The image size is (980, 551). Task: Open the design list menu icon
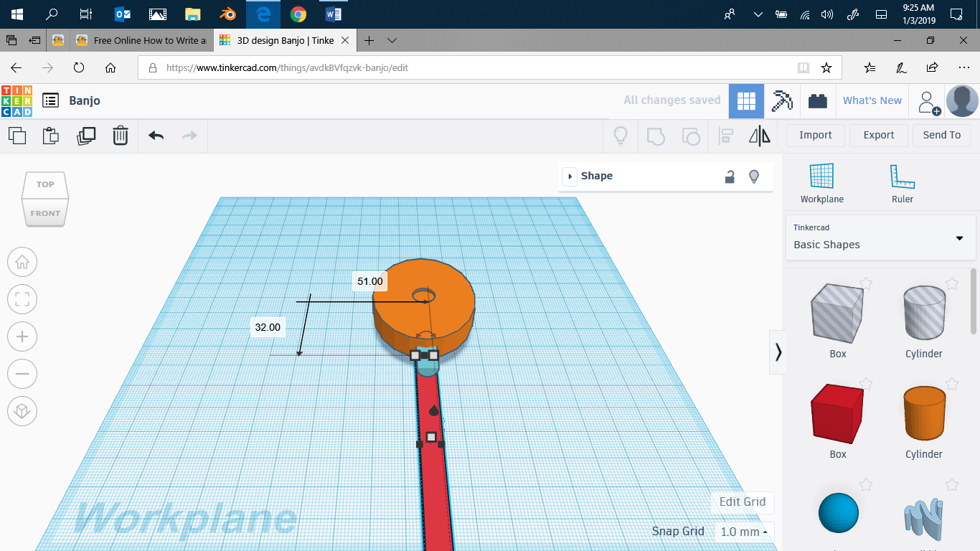pyautogui.click(x=50, y=100)
